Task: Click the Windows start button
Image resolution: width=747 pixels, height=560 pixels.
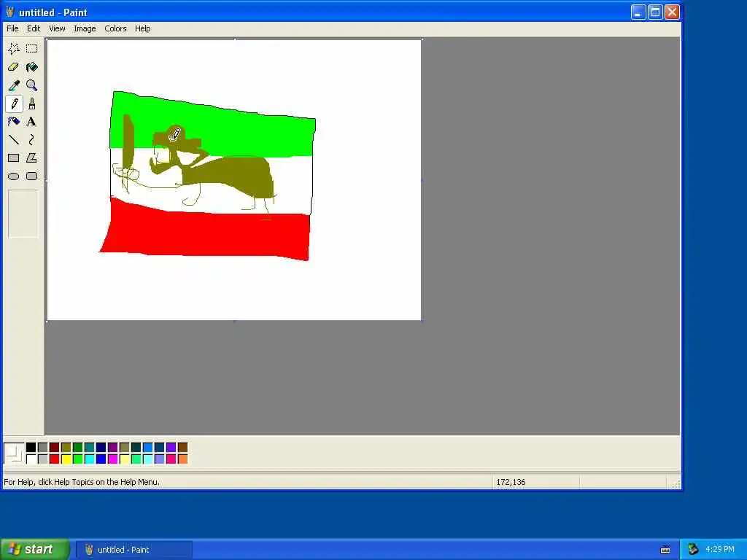Action: coord(35,550)
